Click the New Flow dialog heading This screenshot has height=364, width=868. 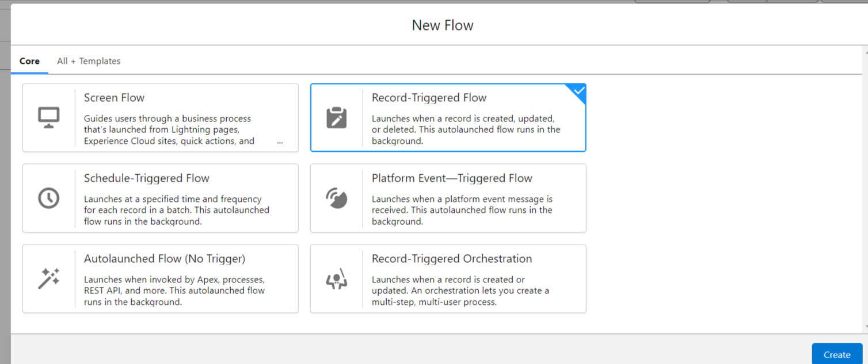(443, 25)
